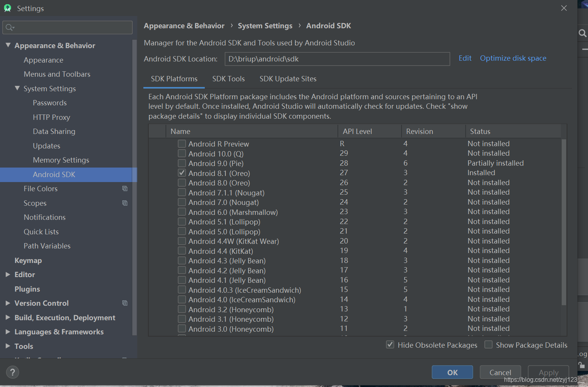Image resolution: width=588 pixels, height=387 pixels.
Task: Expand the Version Control tree node
Action: (x=8, y=303)
